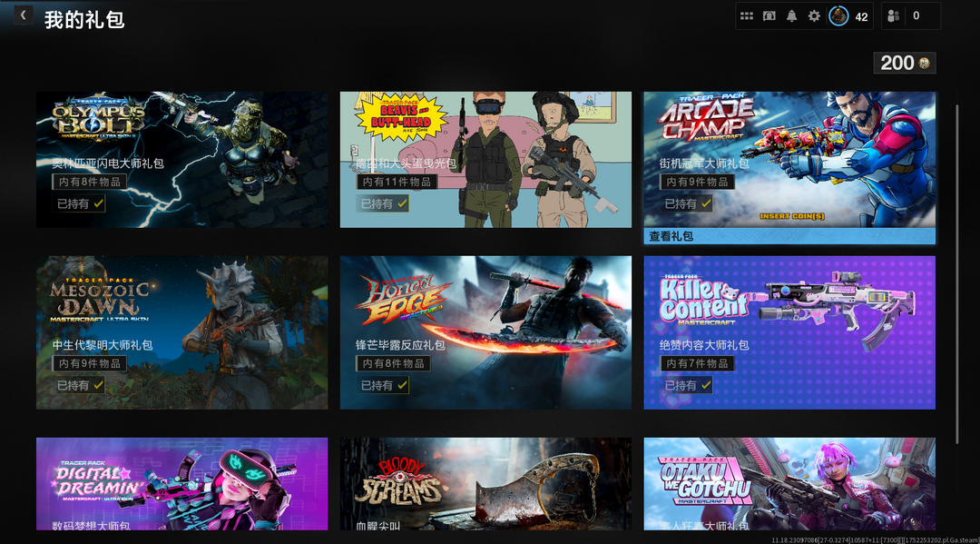980x544 pixels.
Task: Click the 我的礼包 page title
Action: tap(84, 19)
